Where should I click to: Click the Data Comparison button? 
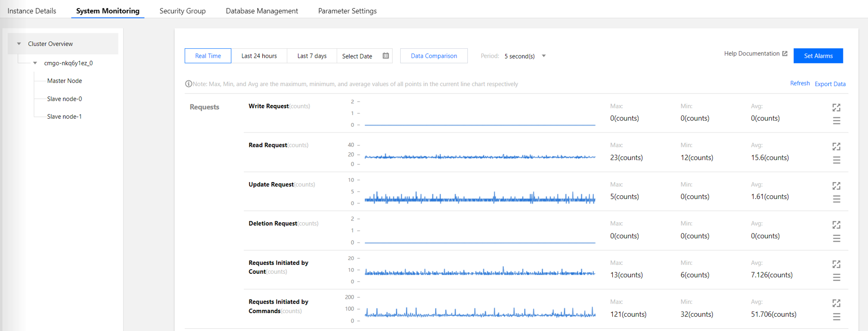(x=434, y=56)
